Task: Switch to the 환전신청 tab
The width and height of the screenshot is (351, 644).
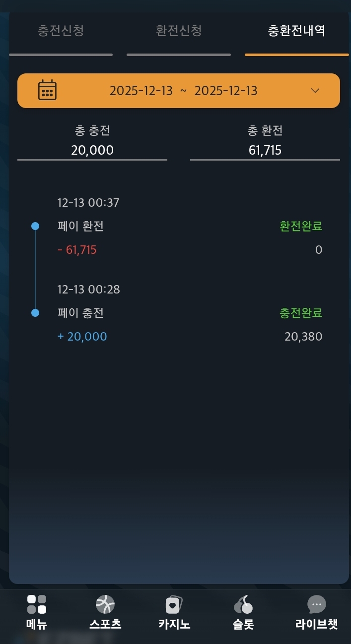Action: click(x=179, y=31)
